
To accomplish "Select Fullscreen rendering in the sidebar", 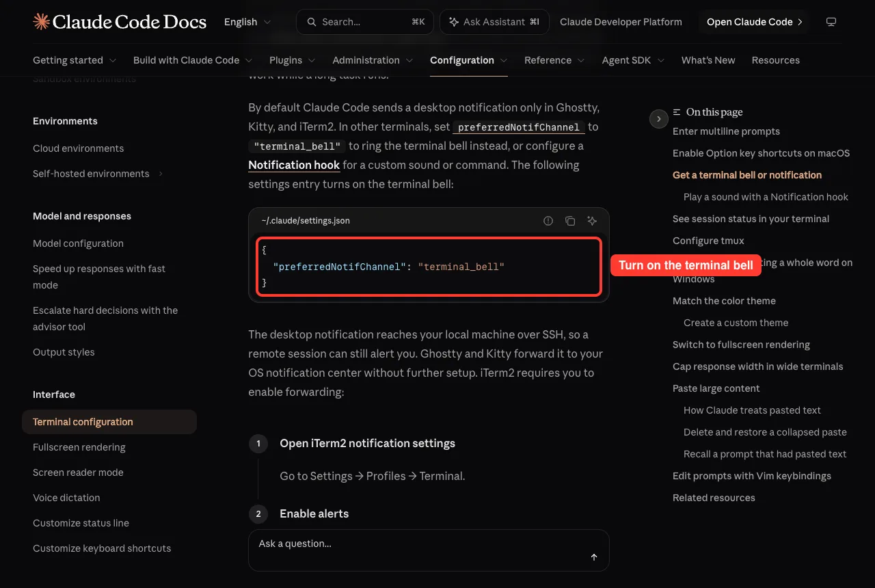I will [79, 447].
